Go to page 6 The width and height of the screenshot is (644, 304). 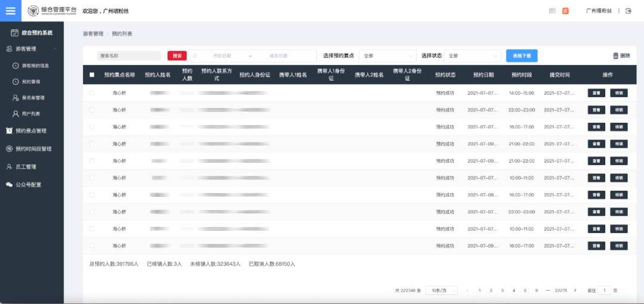click(x=537, y=290)
